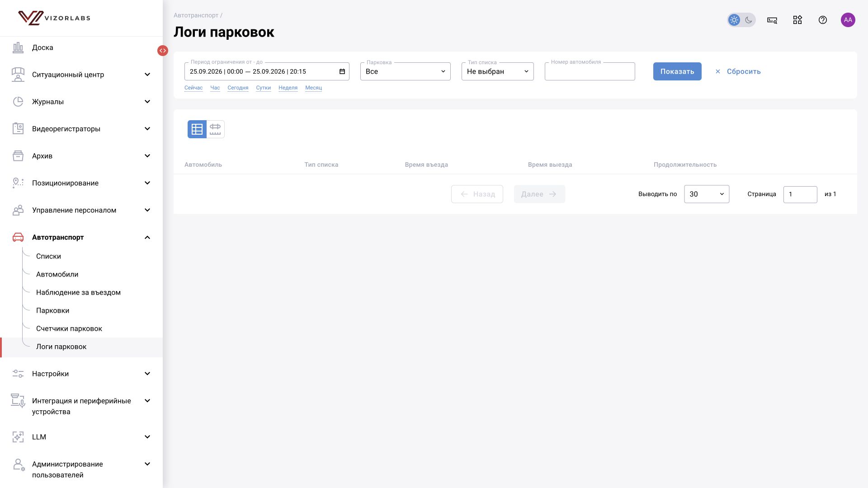Viewport: 868px width, 488px height.
Task: Sort by the Время въезда column header
Action: 426,164
